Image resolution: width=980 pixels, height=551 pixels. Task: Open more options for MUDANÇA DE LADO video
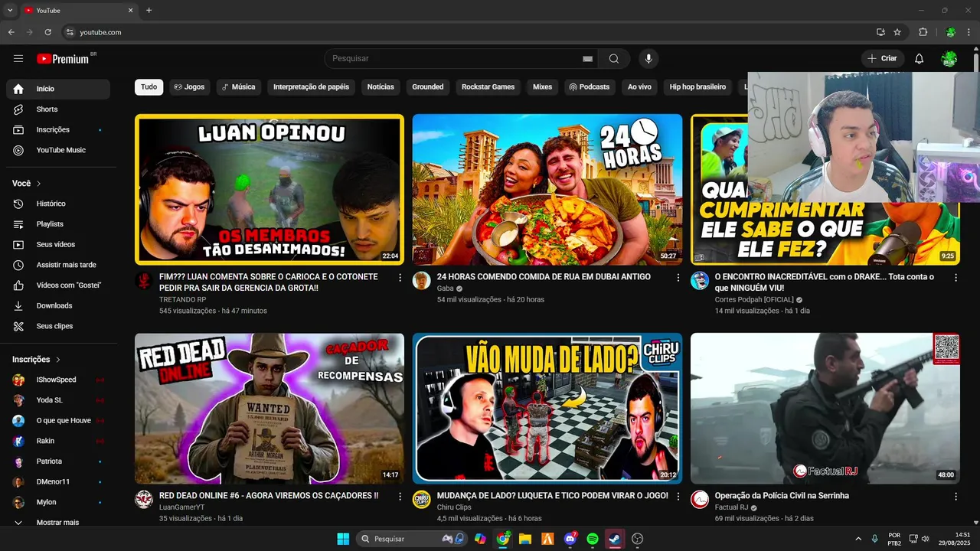pos(678,497)
